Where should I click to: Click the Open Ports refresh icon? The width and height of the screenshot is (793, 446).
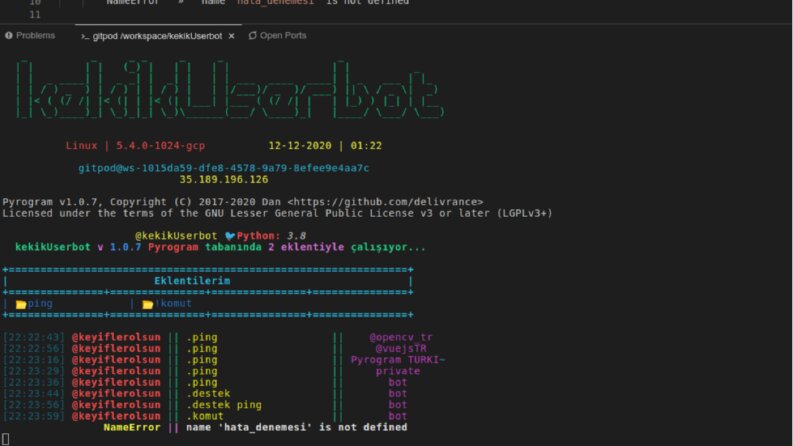coord(252,35)
